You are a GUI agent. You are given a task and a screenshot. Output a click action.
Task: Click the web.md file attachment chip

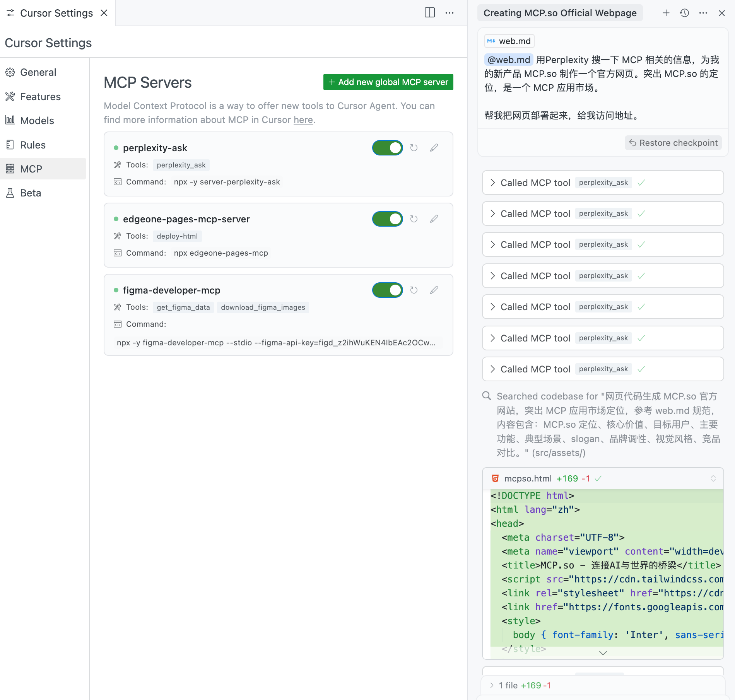point(509,41)
